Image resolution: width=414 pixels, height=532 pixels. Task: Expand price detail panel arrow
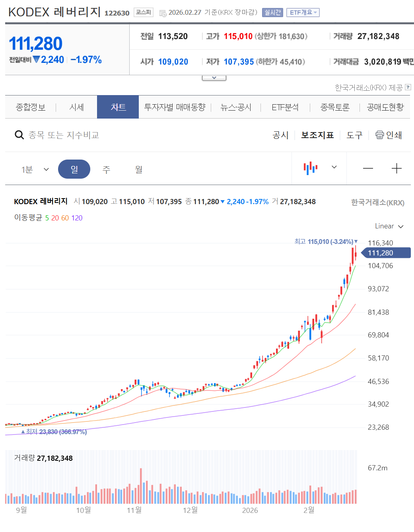214,78
